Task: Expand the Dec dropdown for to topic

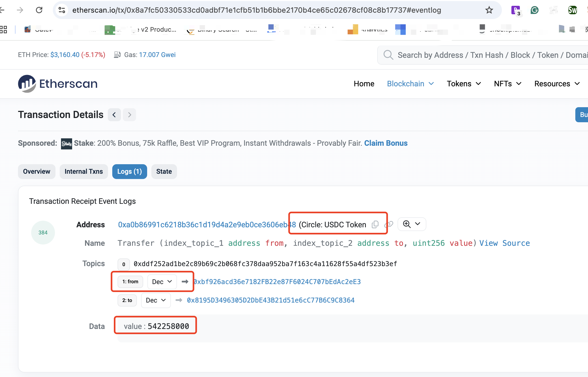Action: click(x=156, y=300)
